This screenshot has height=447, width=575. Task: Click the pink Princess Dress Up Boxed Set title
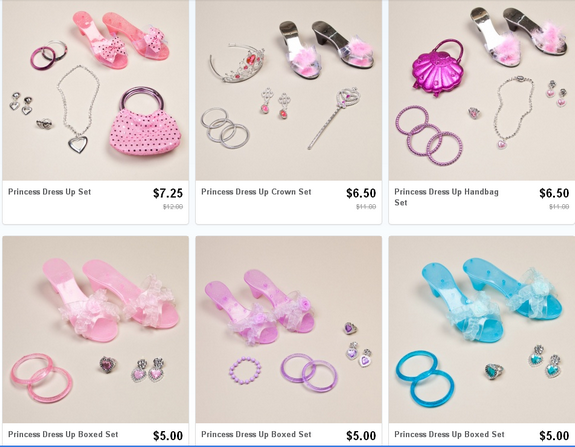pos(63,435)
